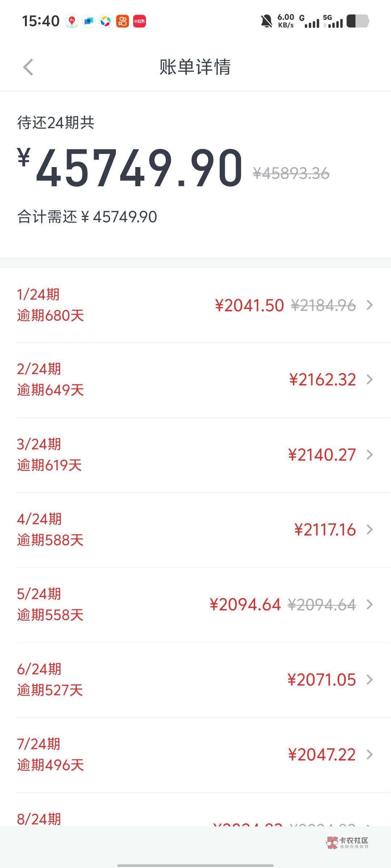The height and width of the screenshot is (868, 391).
Task: Open the 4/24 installment chevron
Action: [370, 530]
